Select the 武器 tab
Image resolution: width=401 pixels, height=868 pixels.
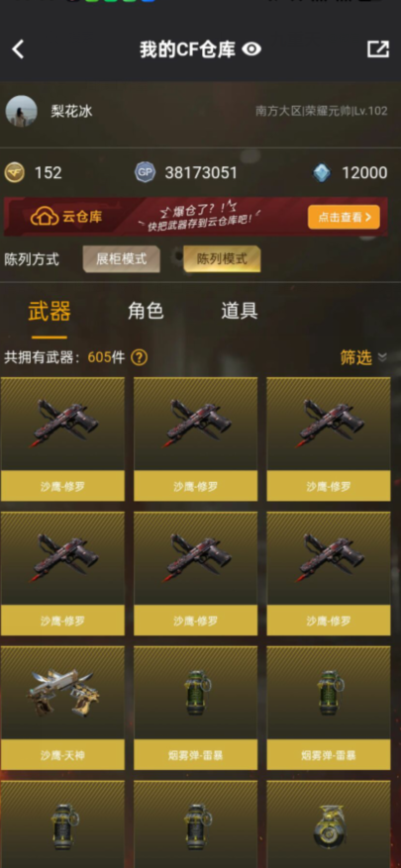click(50, 311)
